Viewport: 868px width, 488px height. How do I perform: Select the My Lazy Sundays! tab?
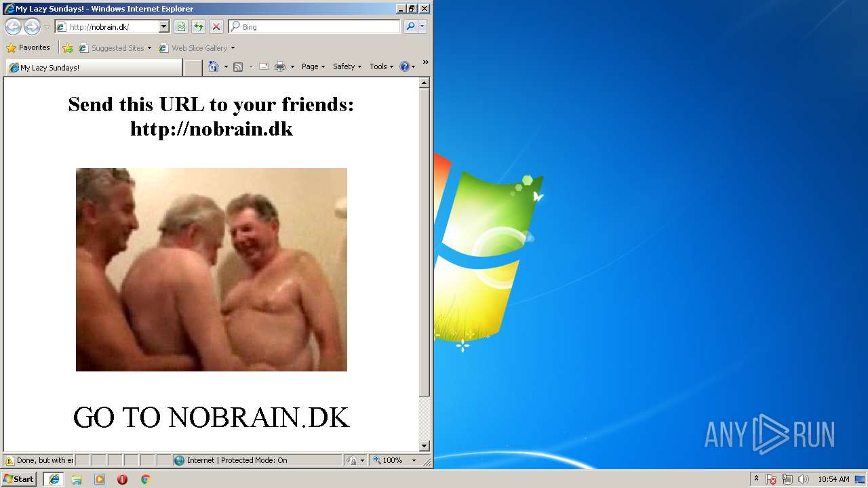pos(94,68)
